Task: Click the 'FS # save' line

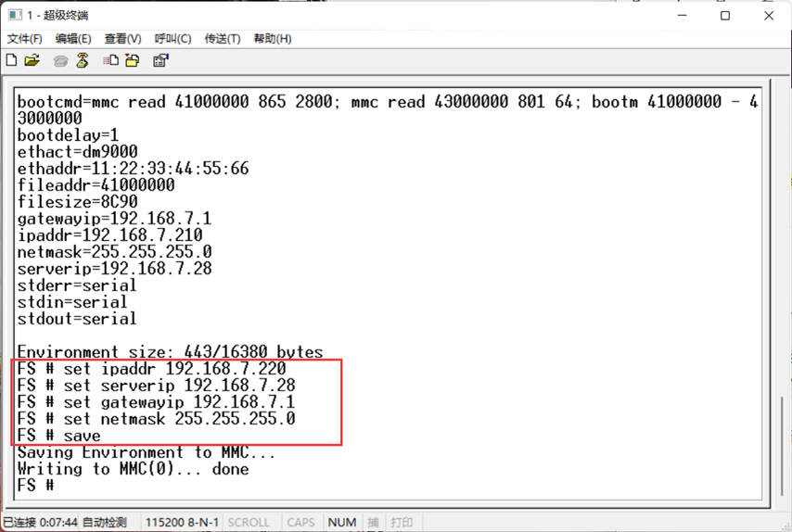Action: [x=59, y=436]
